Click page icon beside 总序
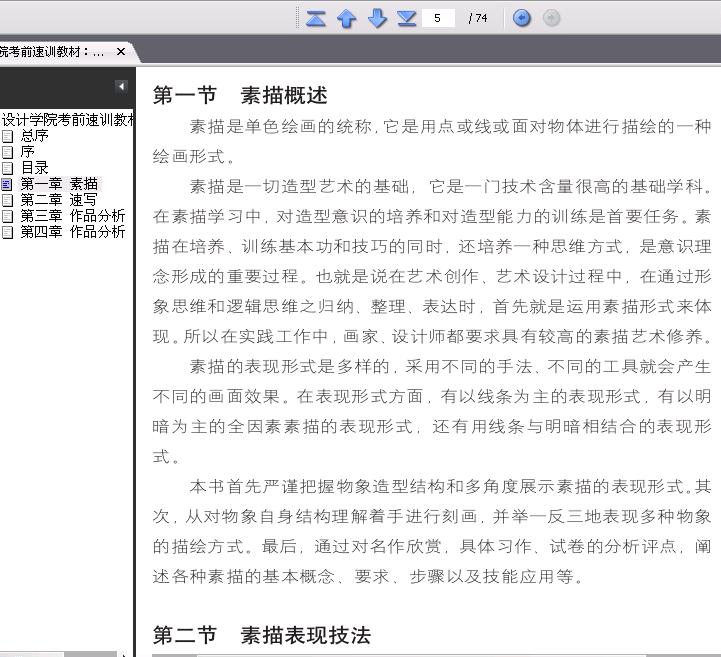This screenshot has width=721, height=657. (x=7, y=136)
